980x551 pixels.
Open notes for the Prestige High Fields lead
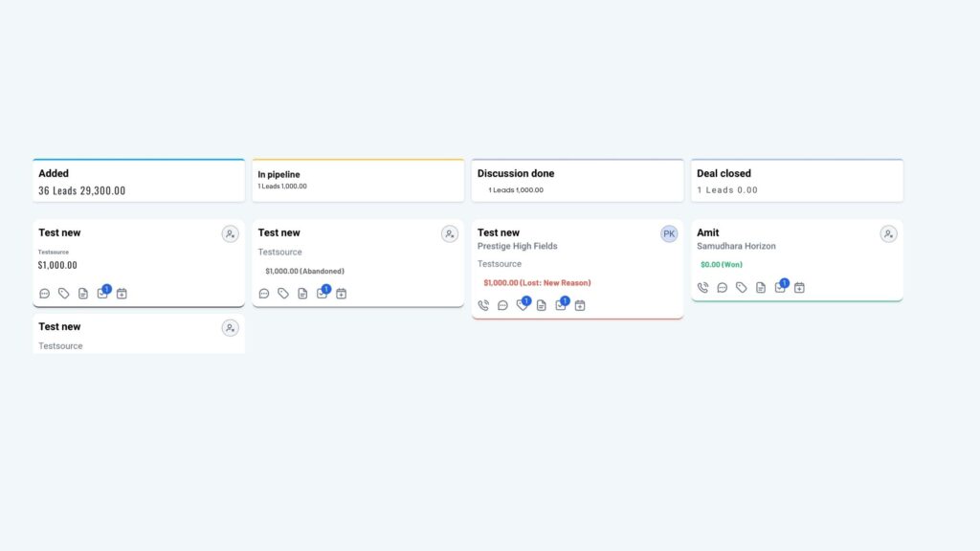click(541, 305)
